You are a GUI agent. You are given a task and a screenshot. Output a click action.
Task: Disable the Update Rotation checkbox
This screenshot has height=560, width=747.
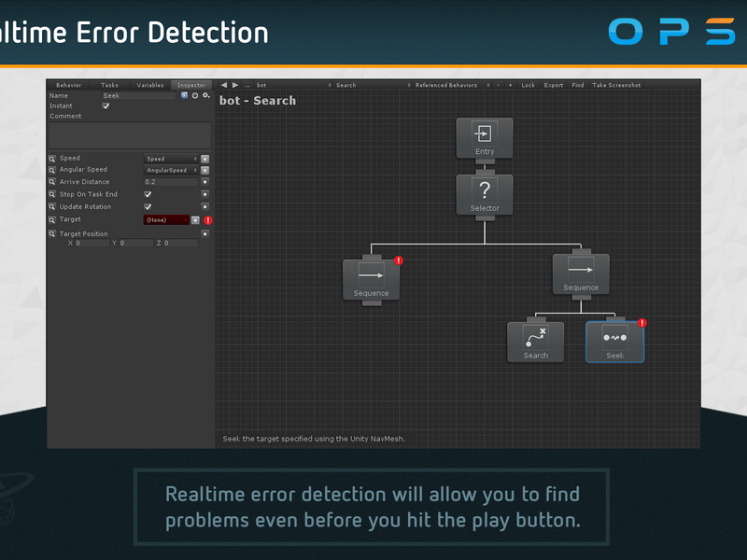(x=148, y=206)
